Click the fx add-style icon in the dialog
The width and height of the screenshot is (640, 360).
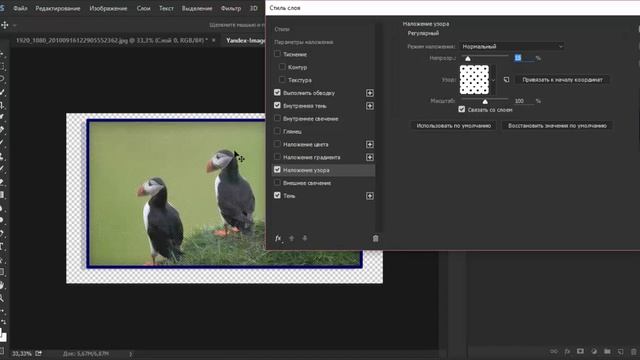[x=278, y=238]
